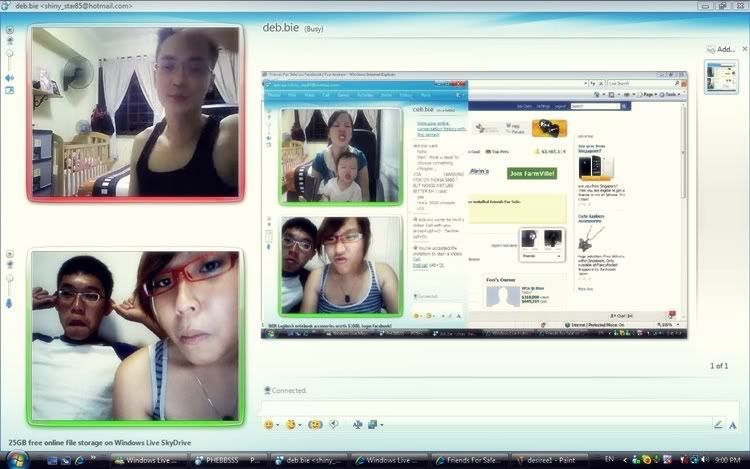
Task: Switch to Windows Live Internet Explorer taskbar button
Action: pos(391,460)
